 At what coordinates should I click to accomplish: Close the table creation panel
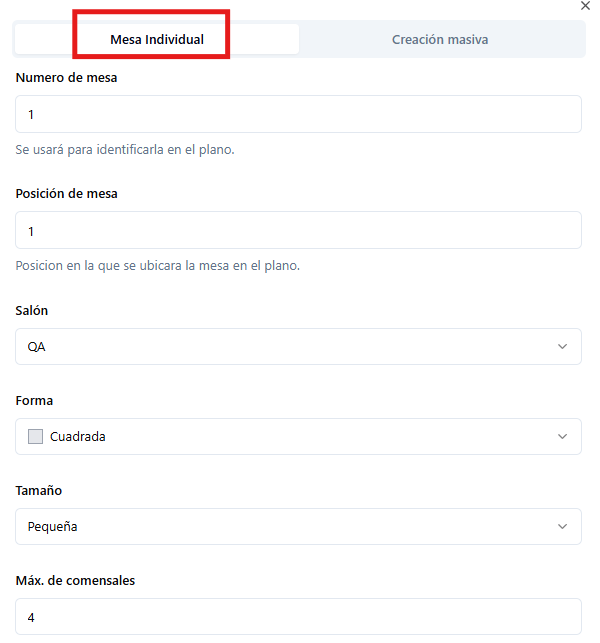pyautogui.click(x=585, y=6)
